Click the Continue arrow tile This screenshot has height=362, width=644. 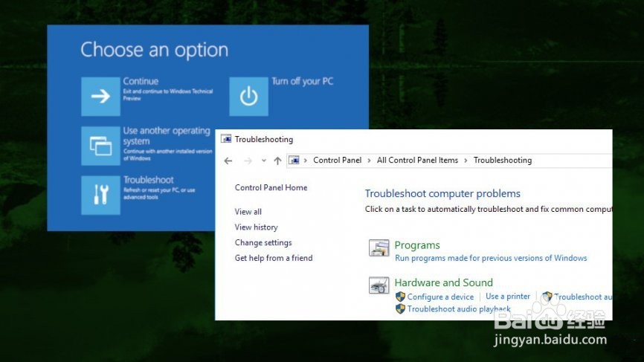point(100,97)
